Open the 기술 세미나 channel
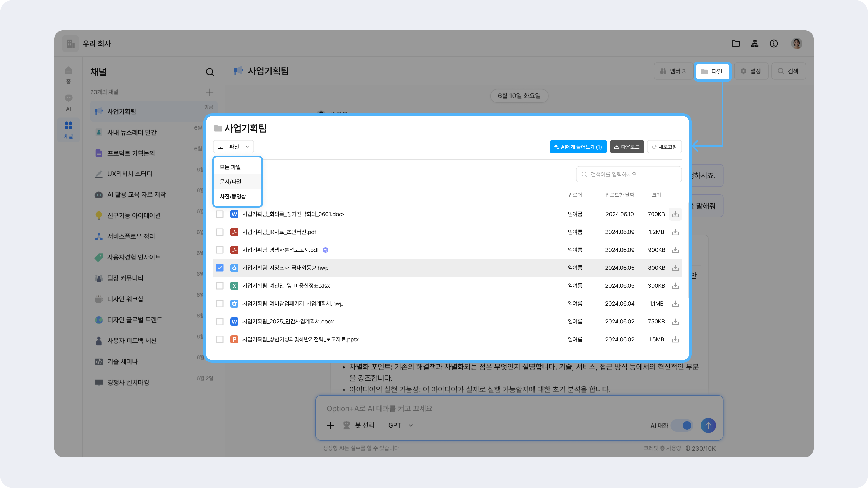The height and width of the screenshot is (488, 868). click(154, 362)
